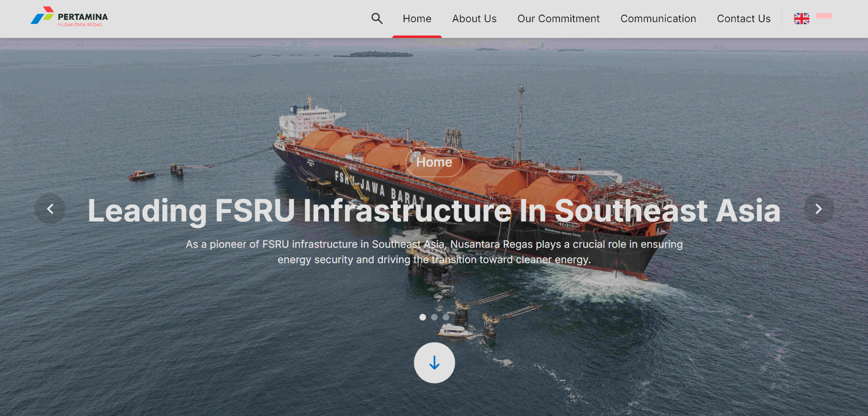Open the About Us menu
The height and width of the screenshot is (416, 868).
point(474,19)
